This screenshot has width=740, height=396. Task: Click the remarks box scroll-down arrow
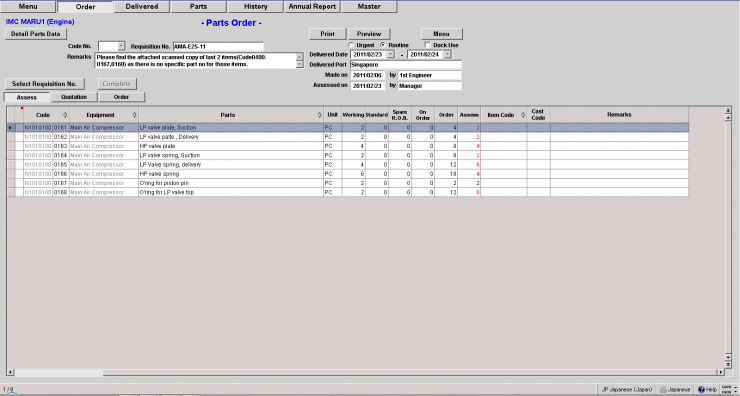click(x=299, y=65)
